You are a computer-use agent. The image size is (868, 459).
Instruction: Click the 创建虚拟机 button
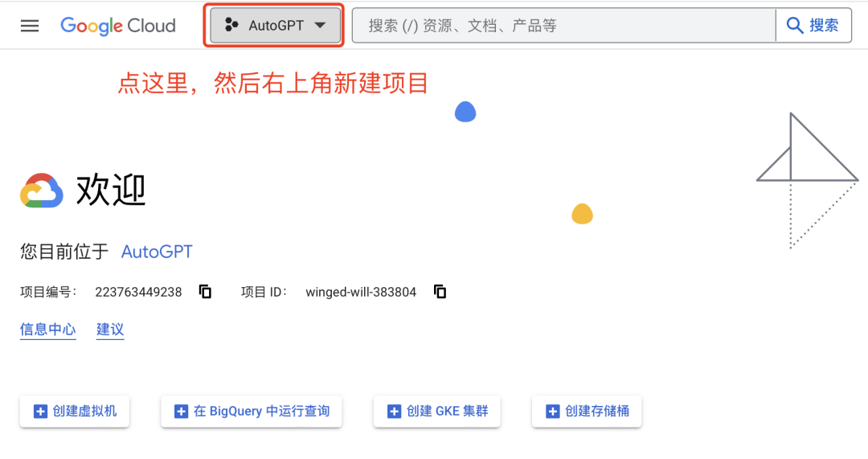pos(75,412)
